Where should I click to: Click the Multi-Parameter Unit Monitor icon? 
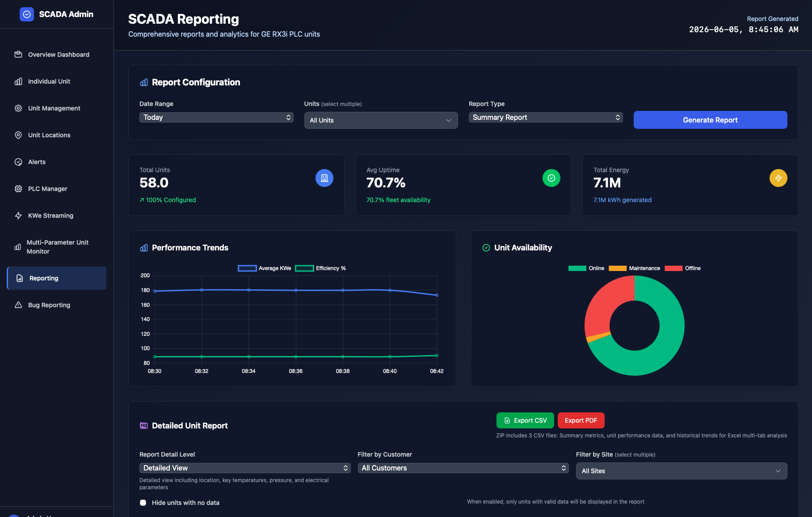pos(18,247)
